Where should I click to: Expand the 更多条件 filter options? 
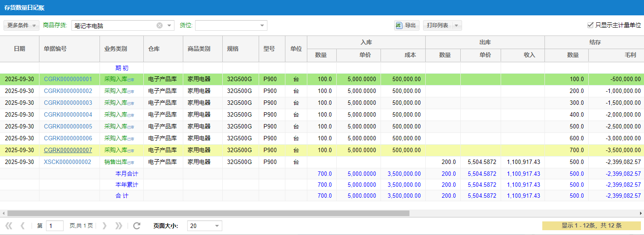21,25
